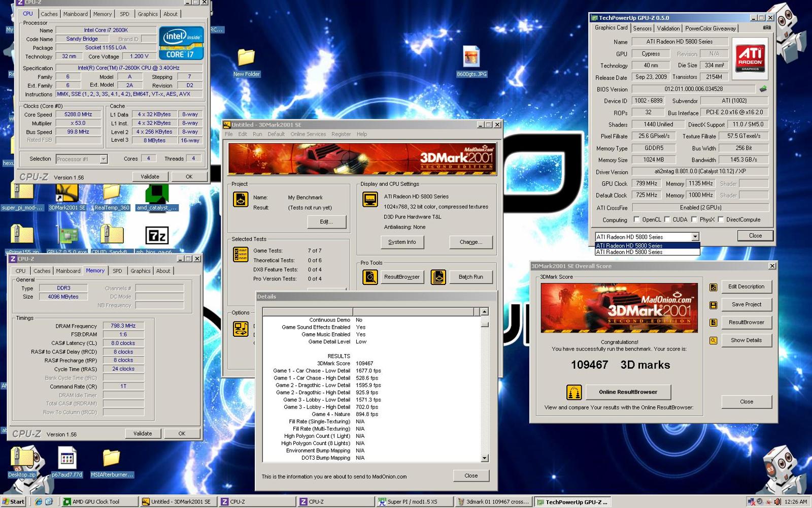Click the GPU-Z BIOS save chip icon

(763, 89)
